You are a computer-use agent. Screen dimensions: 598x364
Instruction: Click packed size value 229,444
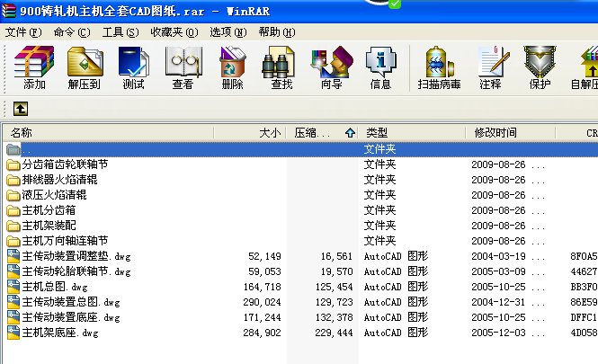coord(334,333)
